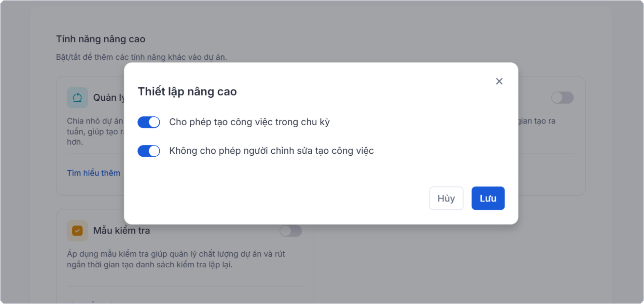Screen dimensions: 644x304
Task: Open the 'Tìm hiểu thêm' link
Action: click(94, 173)
